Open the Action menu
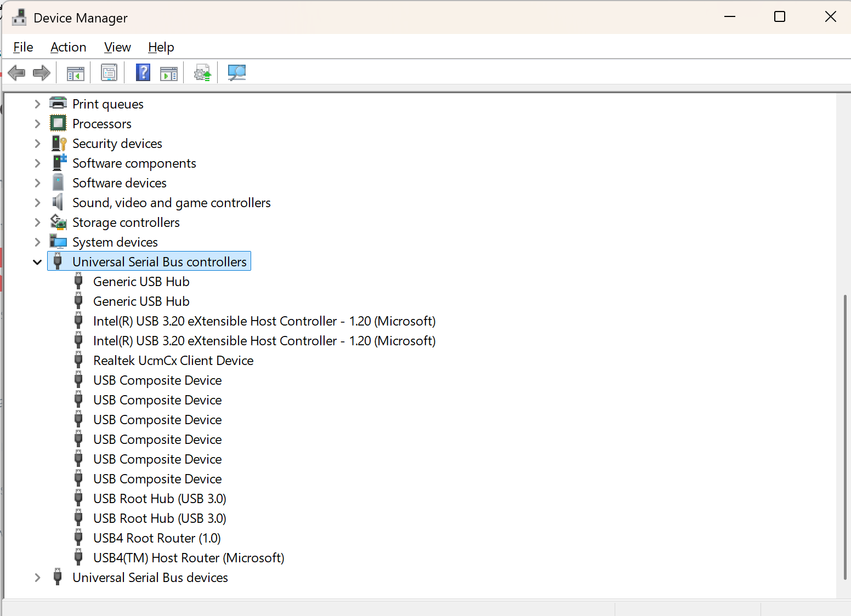 [69, 47]
